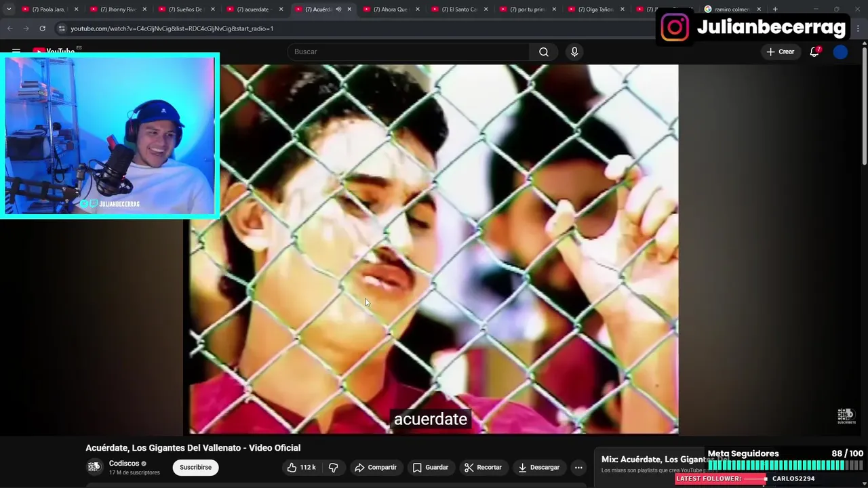Go forward in browser history
Viewport: 868px width, 488px height.
point(26,28)
